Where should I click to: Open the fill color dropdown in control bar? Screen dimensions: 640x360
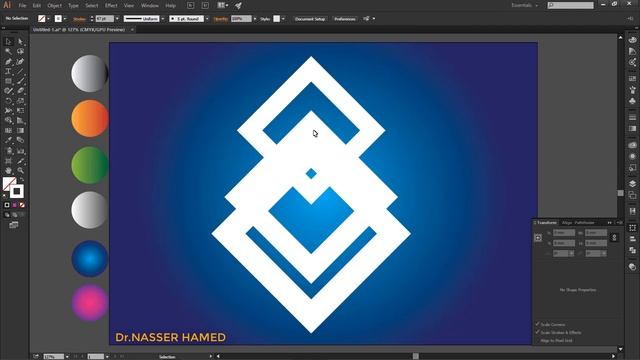click(48, 19)
